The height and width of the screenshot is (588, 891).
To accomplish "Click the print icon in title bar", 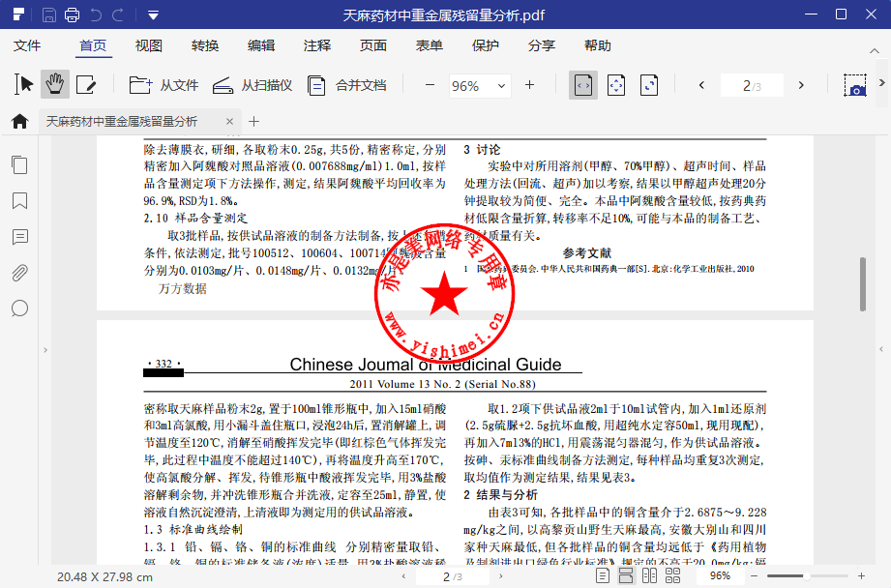I will (73, 15).
